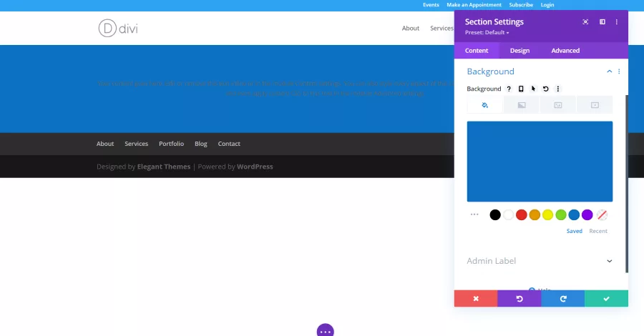
Task: Choose the orange color swatch
Action: [x=535, y=214]
